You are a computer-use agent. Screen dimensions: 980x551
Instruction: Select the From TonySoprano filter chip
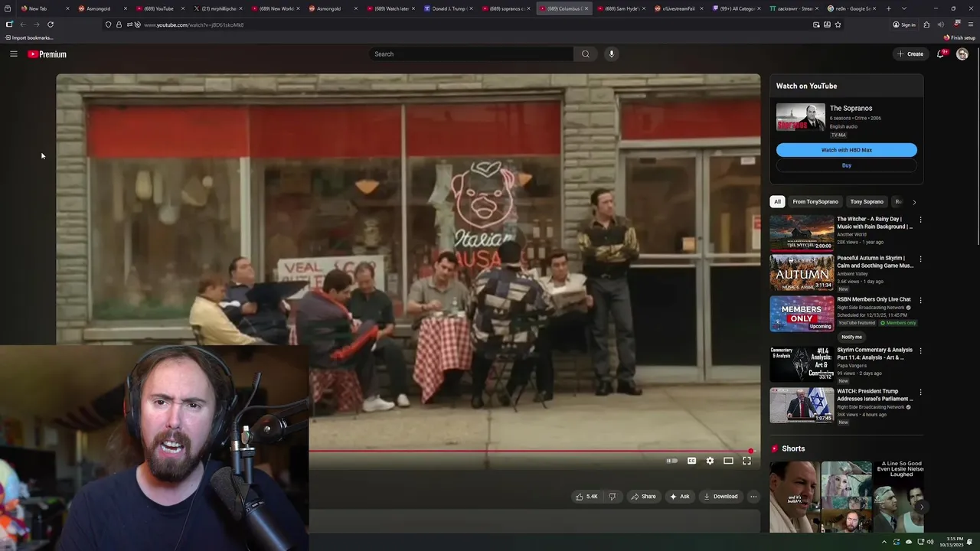[815, 202]
